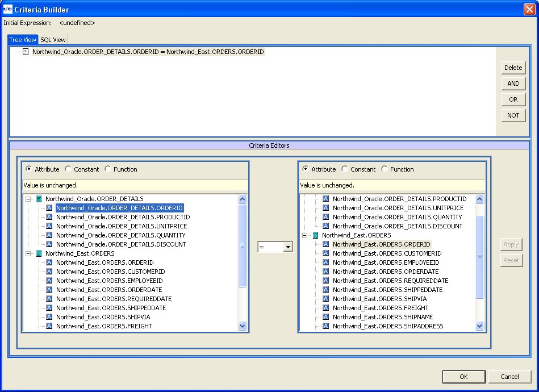
Task: Switch to the Tree View tab
Action: [x=23, y=39]
